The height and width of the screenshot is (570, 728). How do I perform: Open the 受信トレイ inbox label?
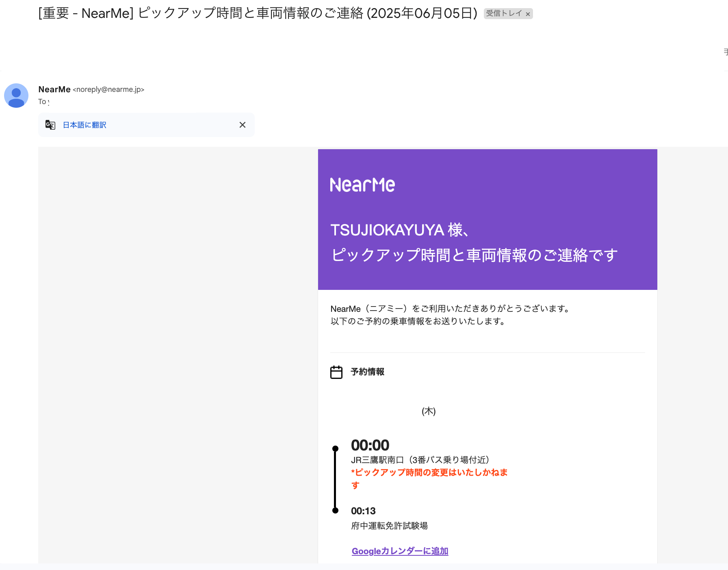pyautogui.click(x=504, y=13)
